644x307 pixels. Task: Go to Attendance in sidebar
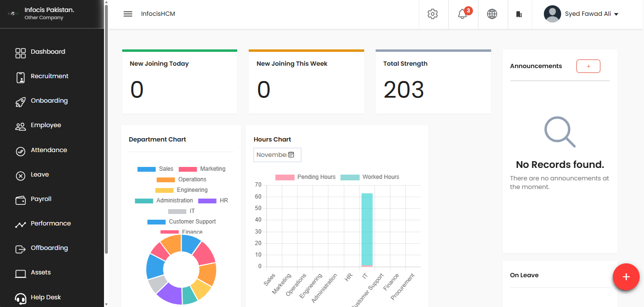click(x=49, y=150)
